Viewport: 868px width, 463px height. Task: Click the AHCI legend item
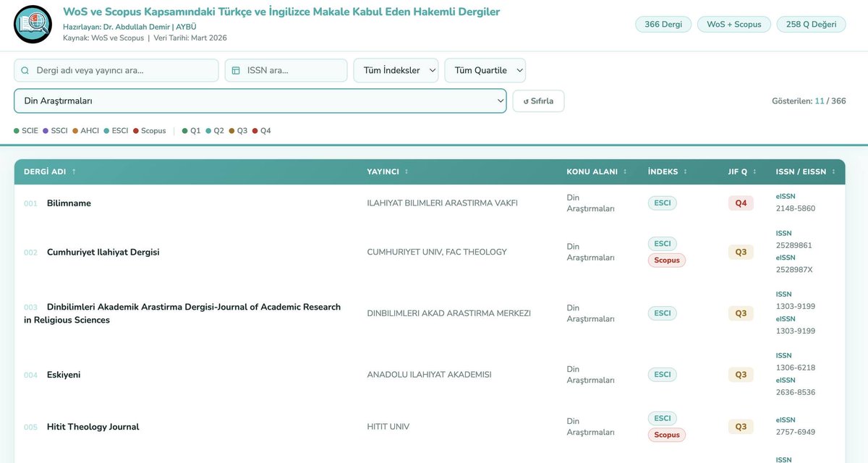pyautogui.click(x=85, y=131)
